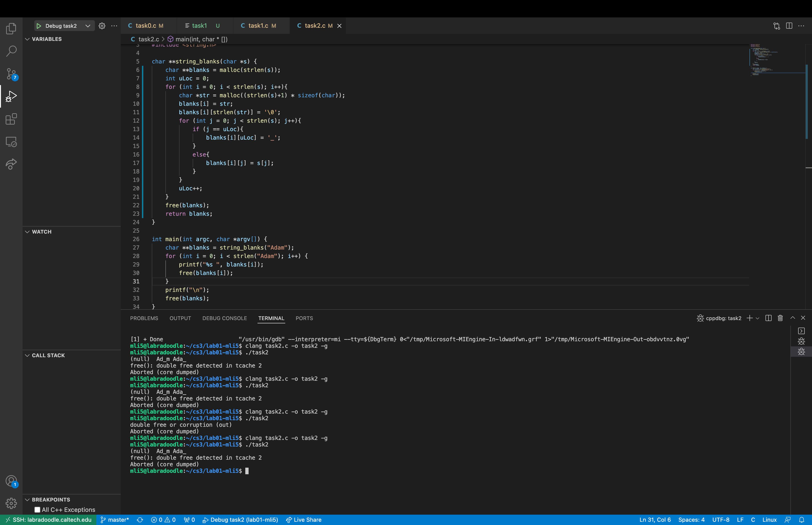Open the Explorer view in activity bar
This screenshot has width=812, height=525.
[11, 29]
